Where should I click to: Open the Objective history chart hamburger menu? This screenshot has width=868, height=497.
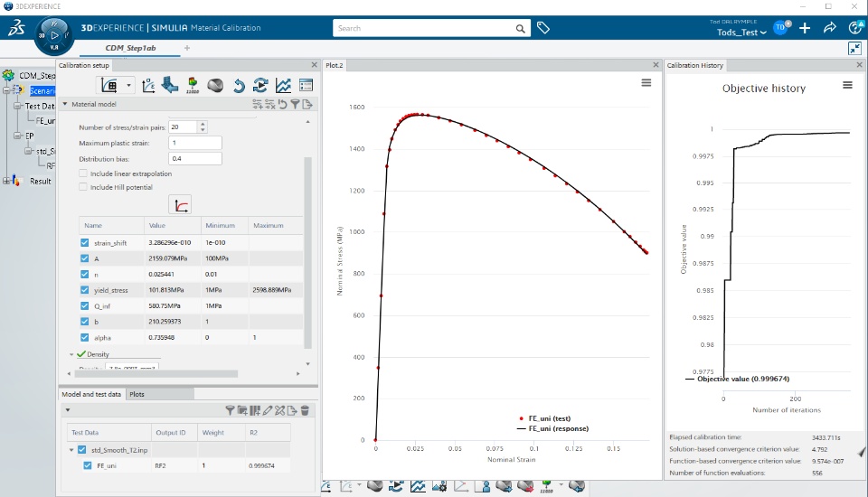[847, 85]
